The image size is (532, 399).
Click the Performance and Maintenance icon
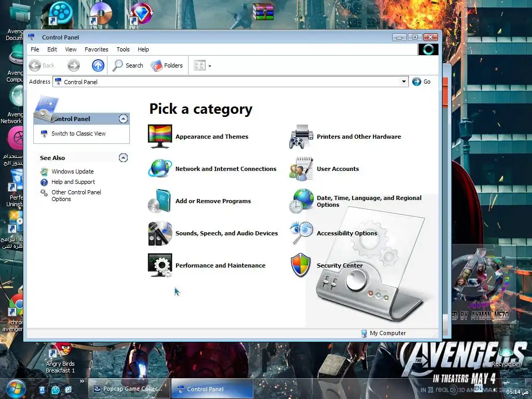[160, 265]
